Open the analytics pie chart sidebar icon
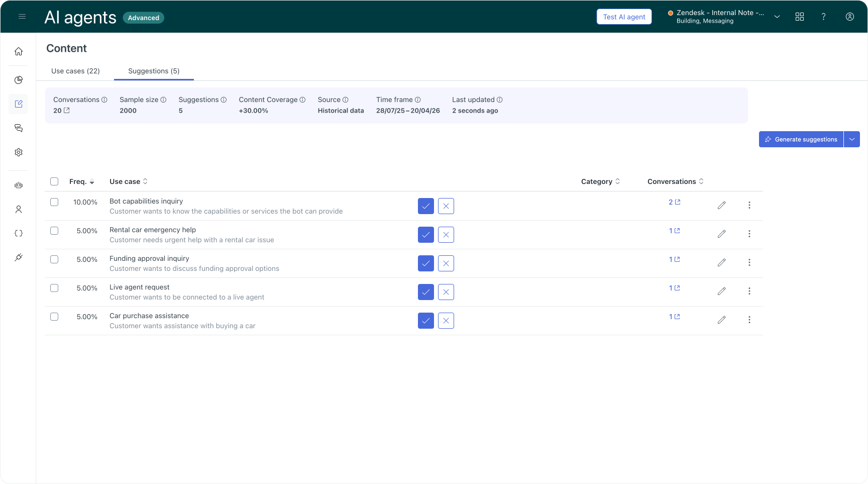 (19, 80)
